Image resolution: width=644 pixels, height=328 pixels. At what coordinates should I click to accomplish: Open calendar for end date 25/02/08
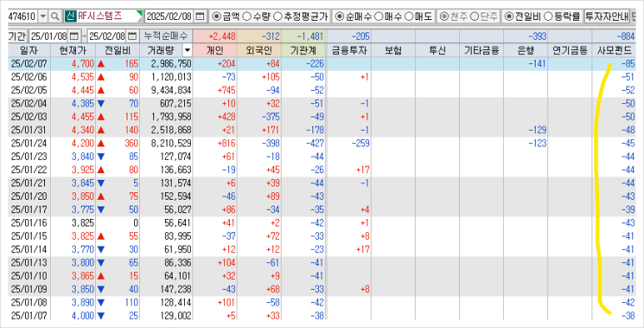pyautogui.click(x=132, y=37)
